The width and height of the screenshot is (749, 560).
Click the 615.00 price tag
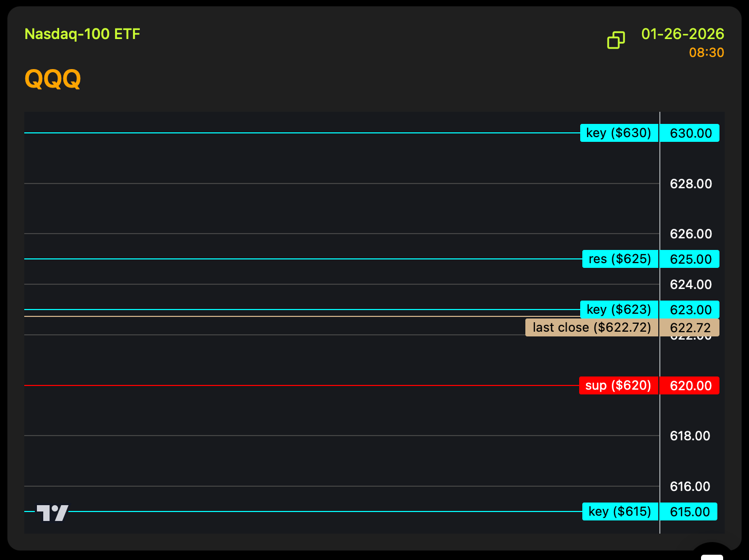690,512
